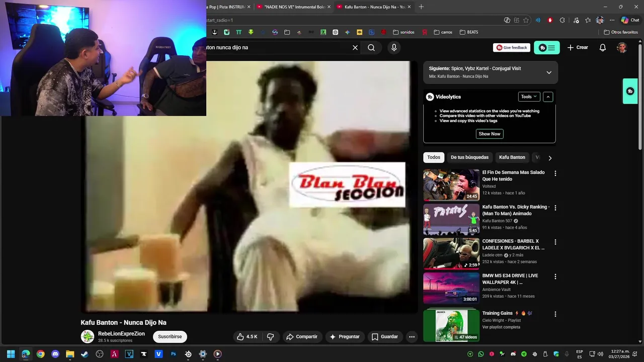The height and width of the screenshot is (362, 644).
Task: Open the YouTube notifications bell
Action: 603,48
